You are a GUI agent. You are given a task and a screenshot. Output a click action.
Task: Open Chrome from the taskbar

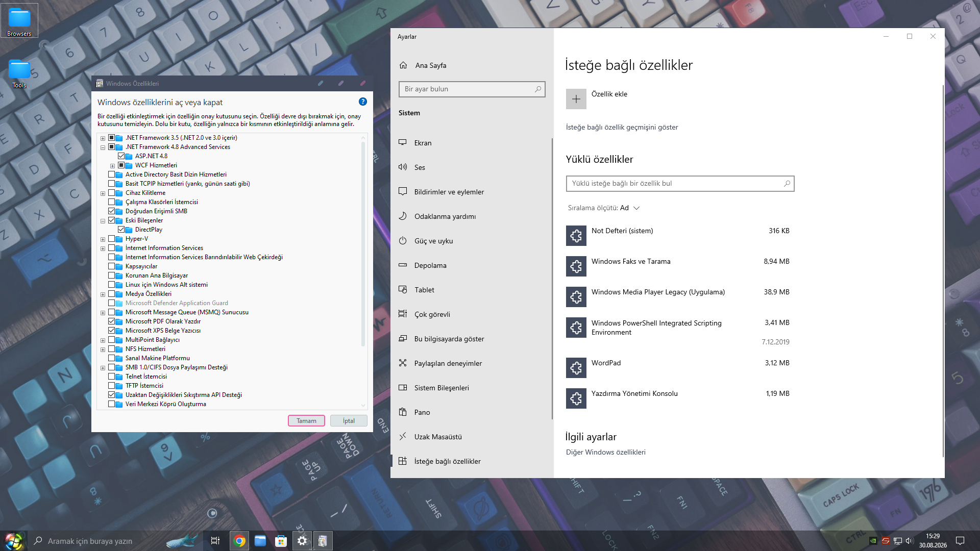239,541
